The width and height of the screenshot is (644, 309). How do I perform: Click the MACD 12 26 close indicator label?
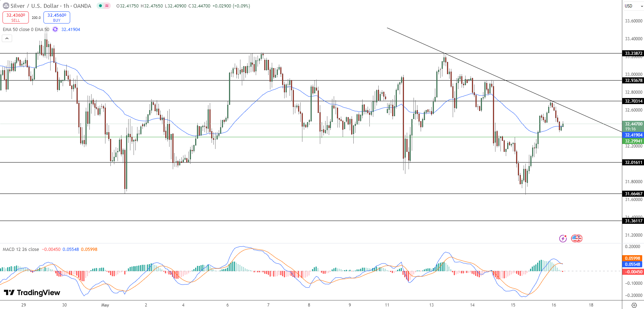point(21,249)
